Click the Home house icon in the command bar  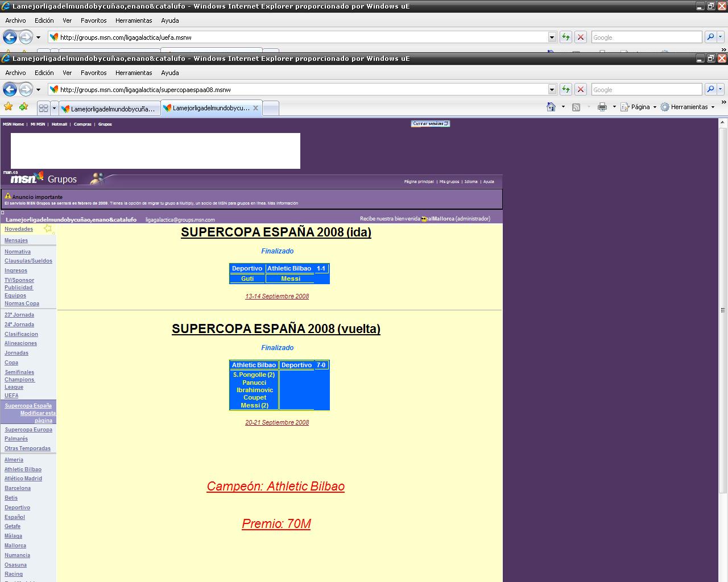pyautogui.click(x=551, y=107)
